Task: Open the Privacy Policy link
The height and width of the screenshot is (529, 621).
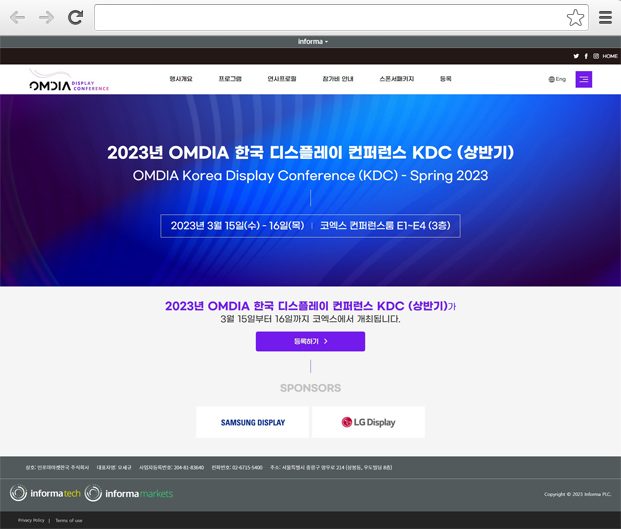Action: (x=31, y=520)
